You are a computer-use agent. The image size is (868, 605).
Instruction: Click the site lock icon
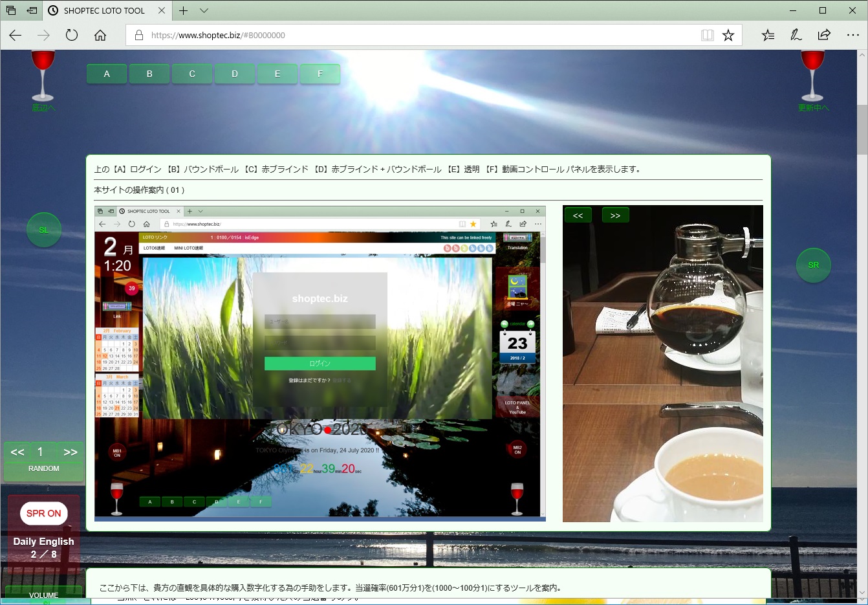pos(138,35)
